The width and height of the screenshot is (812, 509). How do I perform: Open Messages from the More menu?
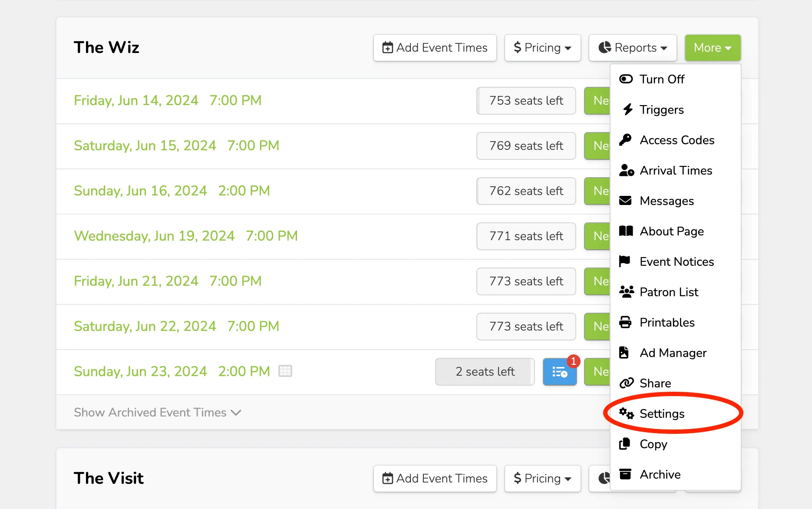click(x=675, y=201)
